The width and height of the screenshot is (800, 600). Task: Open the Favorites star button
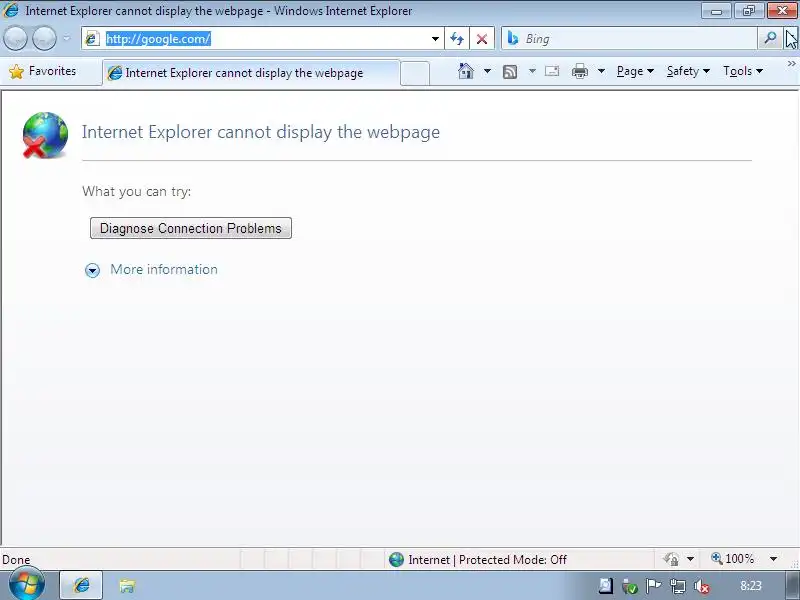(x=43, y=71)
